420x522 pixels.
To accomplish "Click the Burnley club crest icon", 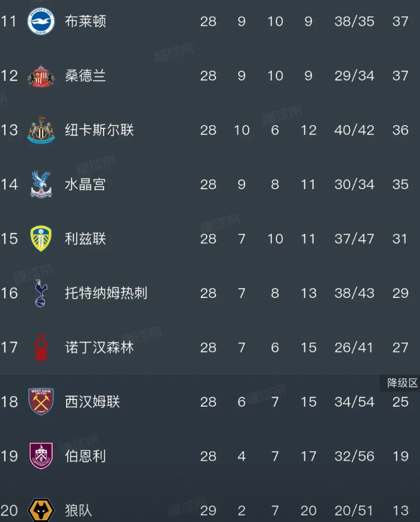I will tap(41, 456).
